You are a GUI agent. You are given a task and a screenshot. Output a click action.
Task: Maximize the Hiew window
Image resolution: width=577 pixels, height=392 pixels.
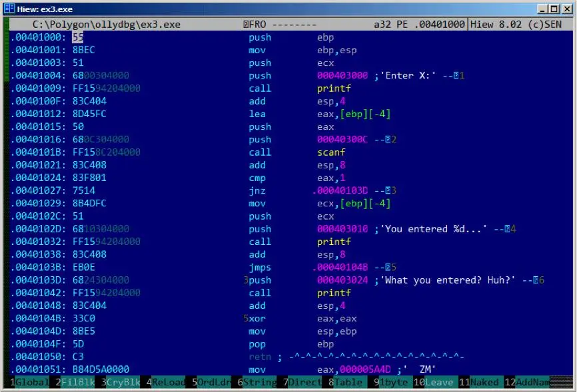point(554,9)
